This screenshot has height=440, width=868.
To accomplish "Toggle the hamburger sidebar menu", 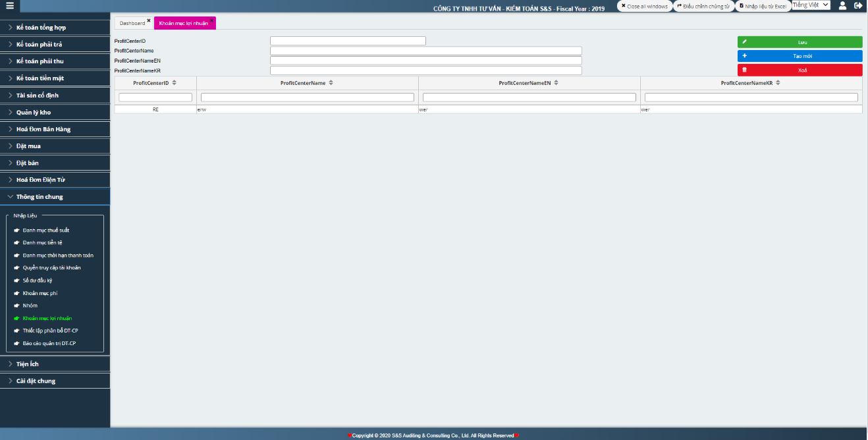I will coord(10,6).
